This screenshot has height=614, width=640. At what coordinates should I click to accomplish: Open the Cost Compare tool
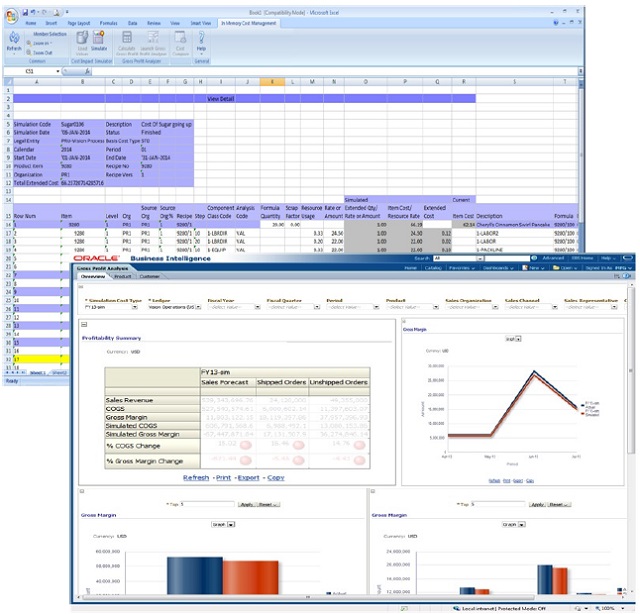pyautogui.click(x=180, y=42)
